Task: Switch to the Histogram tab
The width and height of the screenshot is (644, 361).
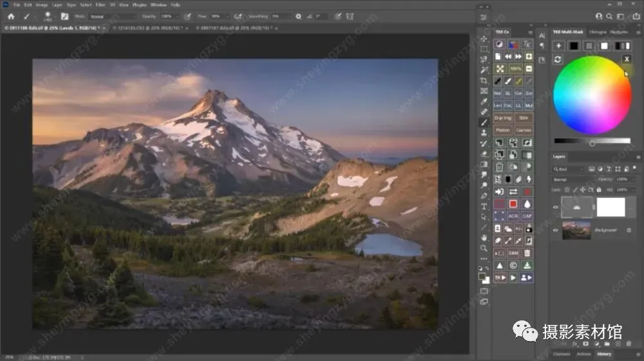Action: coord(598,32)
